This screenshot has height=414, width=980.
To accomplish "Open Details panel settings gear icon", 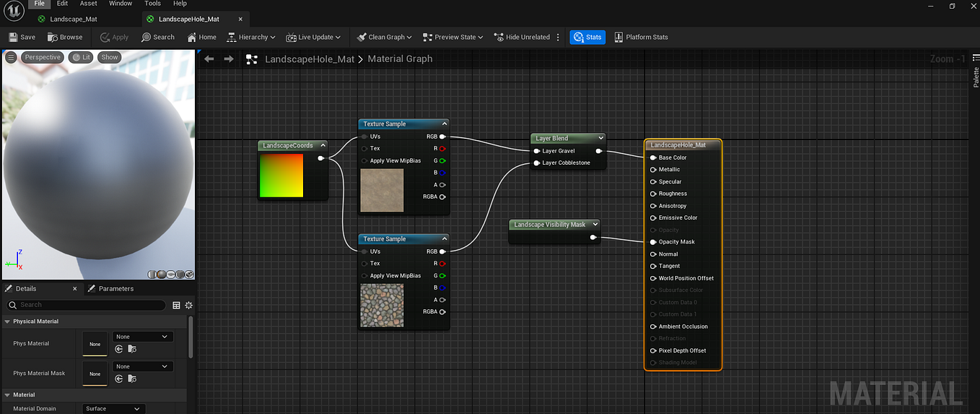I will point(189,305).
